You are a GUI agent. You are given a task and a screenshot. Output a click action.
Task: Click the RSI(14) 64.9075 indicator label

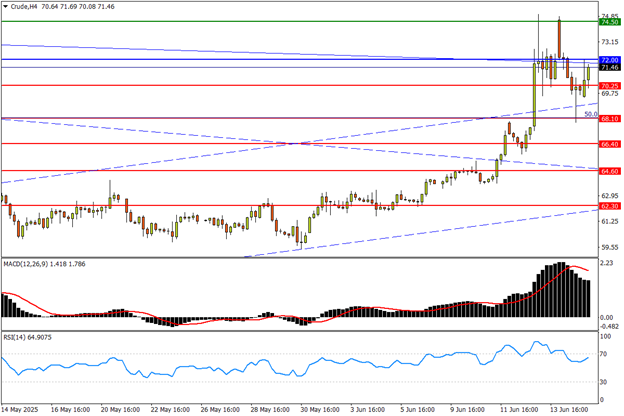coord(27,337)
